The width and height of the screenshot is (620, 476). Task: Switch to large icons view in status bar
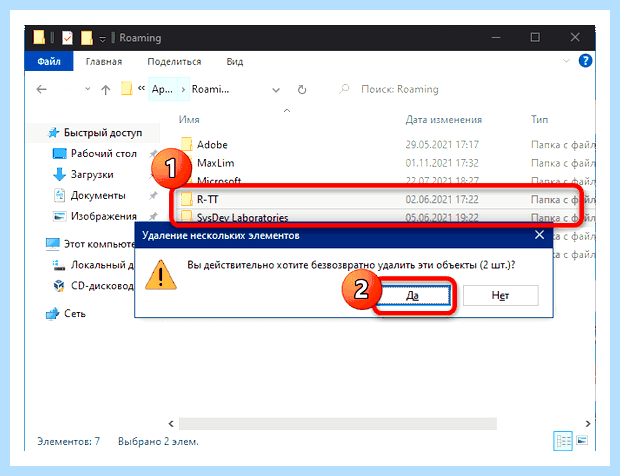point(582,440)
